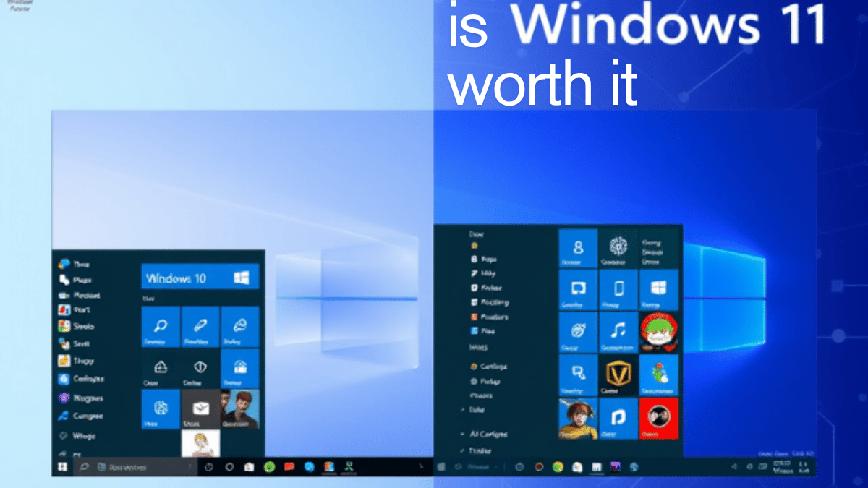Click the search field on the dark desktop's taskbar
The height and width of the screenshot is (488, 868).
(477, 467)
